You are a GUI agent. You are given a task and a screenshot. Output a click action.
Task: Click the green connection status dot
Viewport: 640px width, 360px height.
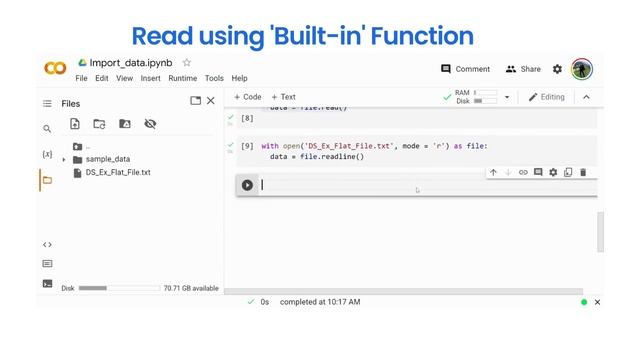[584, 302]
